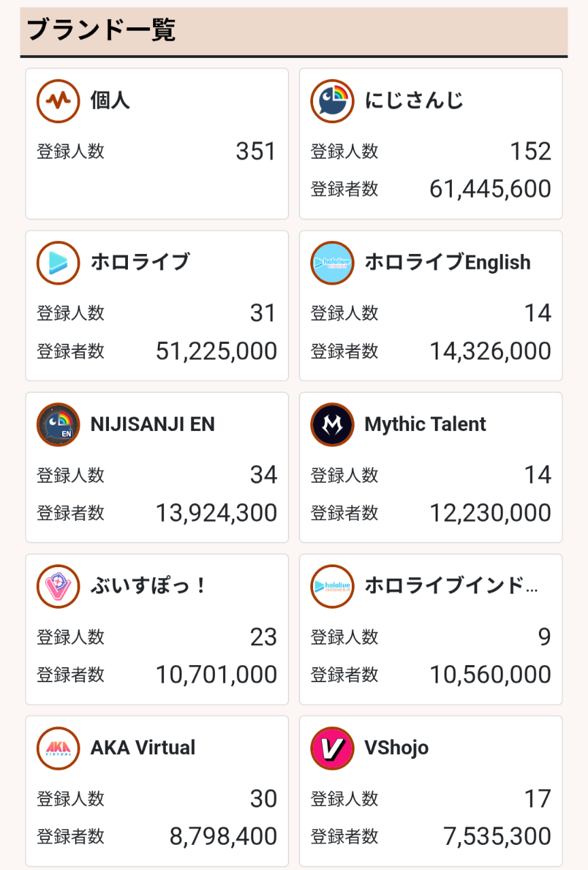Open the 個人 card with 351 members
The width and height of the screenshot is (588, 870).
coord(157,144)
